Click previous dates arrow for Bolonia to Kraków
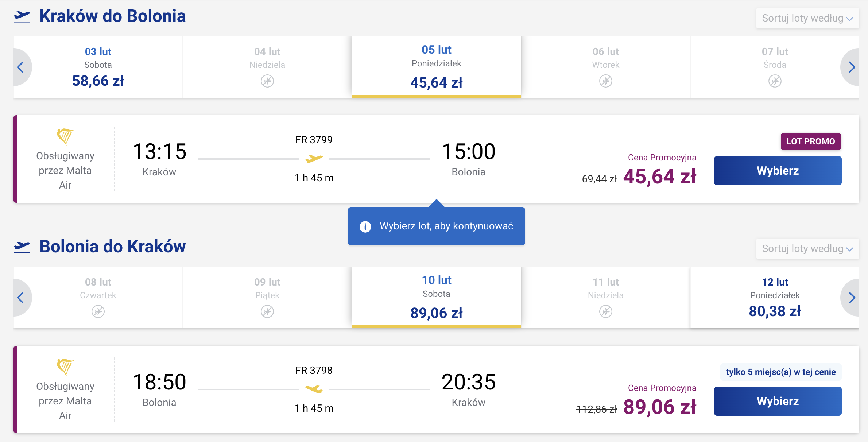 [x=21, y=298]
